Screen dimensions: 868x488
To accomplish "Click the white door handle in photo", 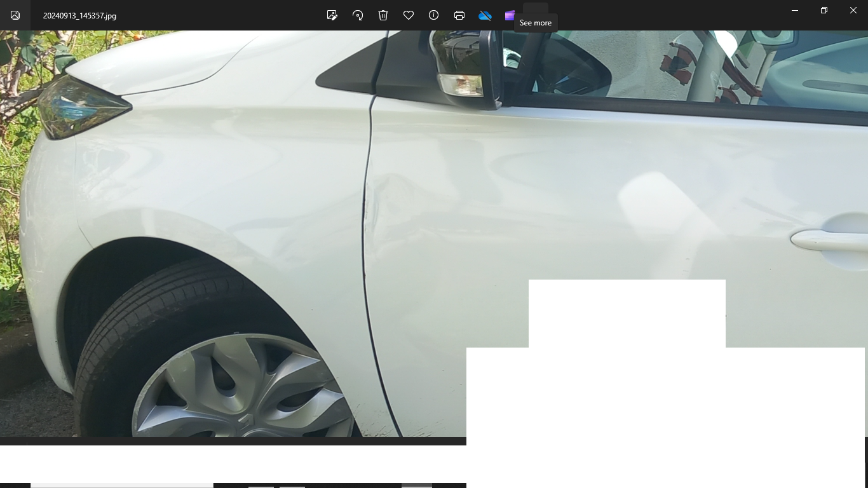I will click(x=826, y=240).
